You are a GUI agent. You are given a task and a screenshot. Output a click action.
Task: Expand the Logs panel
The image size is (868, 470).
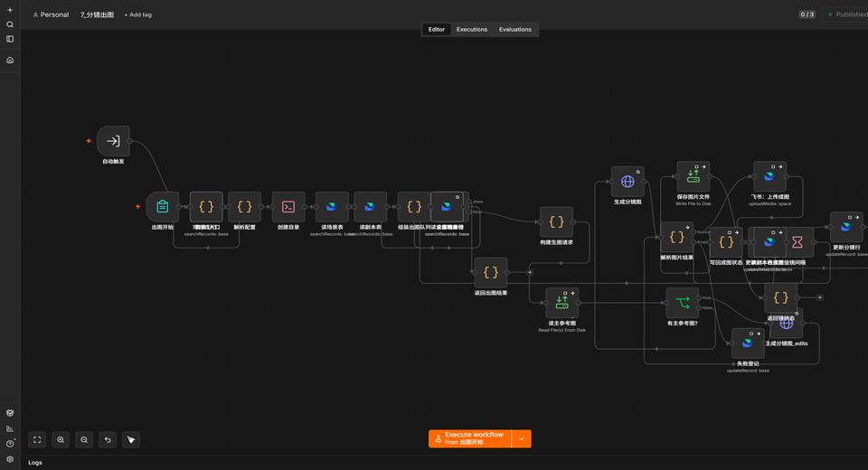[35, 462]
